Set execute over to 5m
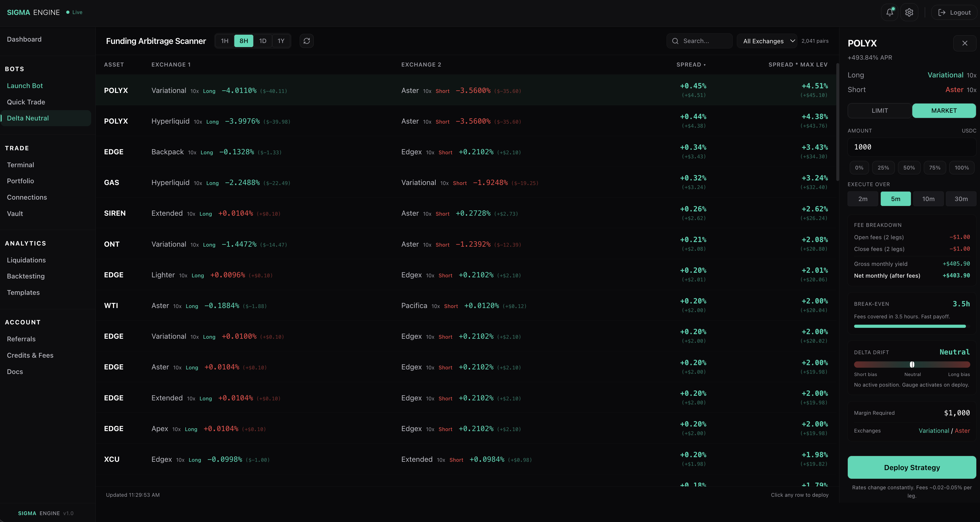Screen dimensions: 980x522 [x=896, y=199]
